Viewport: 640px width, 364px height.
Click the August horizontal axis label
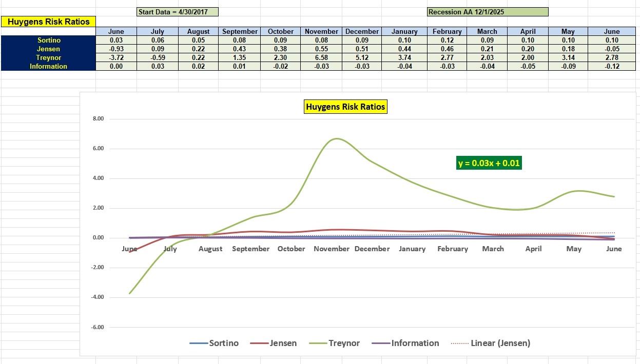click(210, 249)
